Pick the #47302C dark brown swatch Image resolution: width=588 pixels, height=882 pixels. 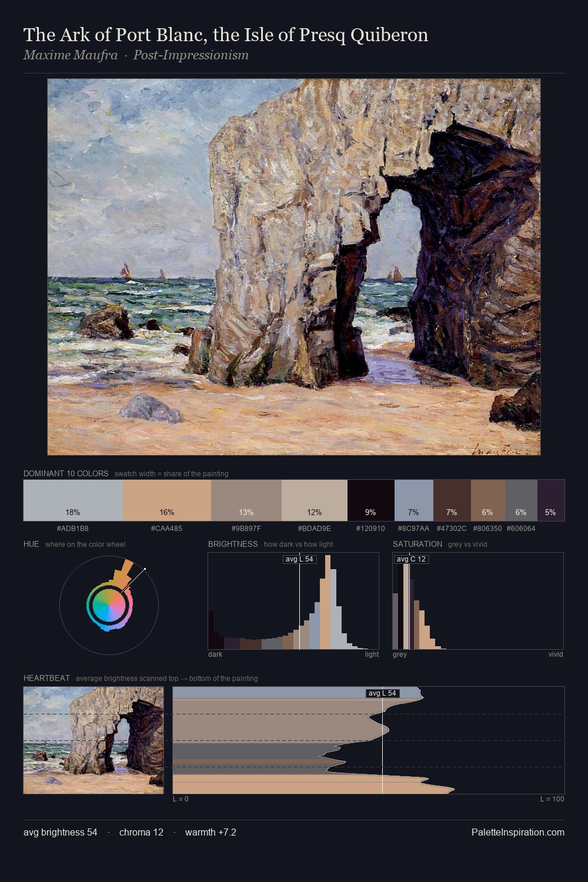tap(452, 500)
